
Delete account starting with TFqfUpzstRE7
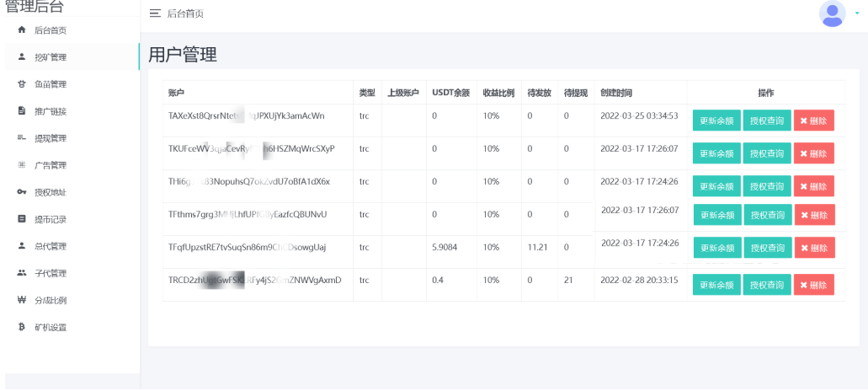pyautogui.click(x=815, y=248)
